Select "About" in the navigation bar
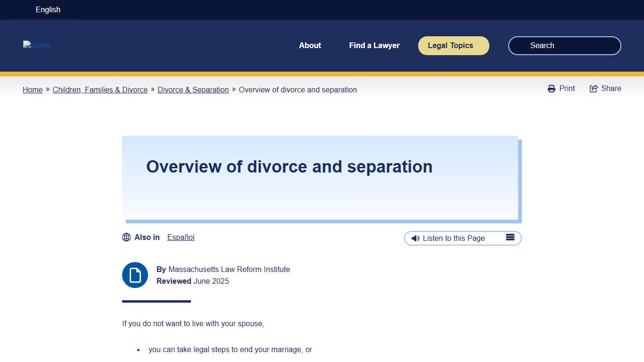The height and width of the screenshot is (362, 644). 310,45
